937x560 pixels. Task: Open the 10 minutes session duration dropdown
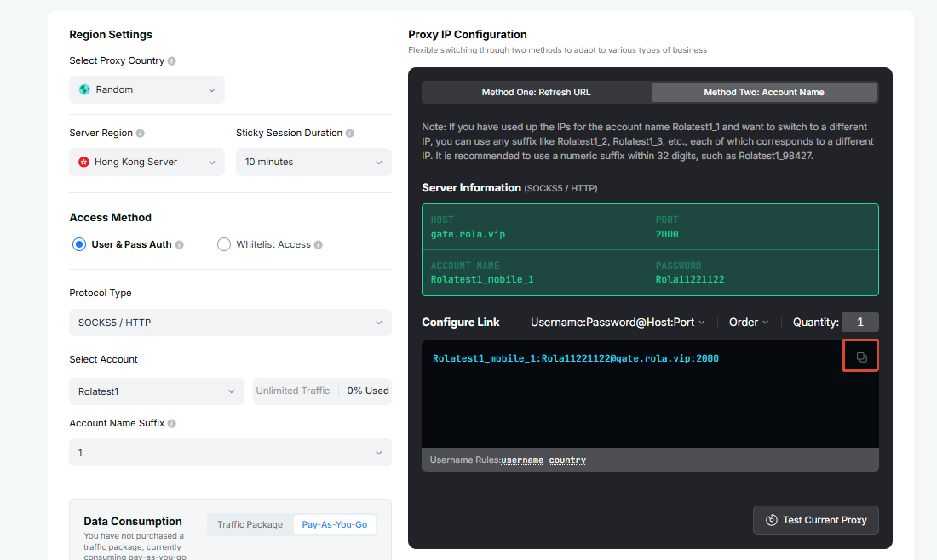coord(313,162)
